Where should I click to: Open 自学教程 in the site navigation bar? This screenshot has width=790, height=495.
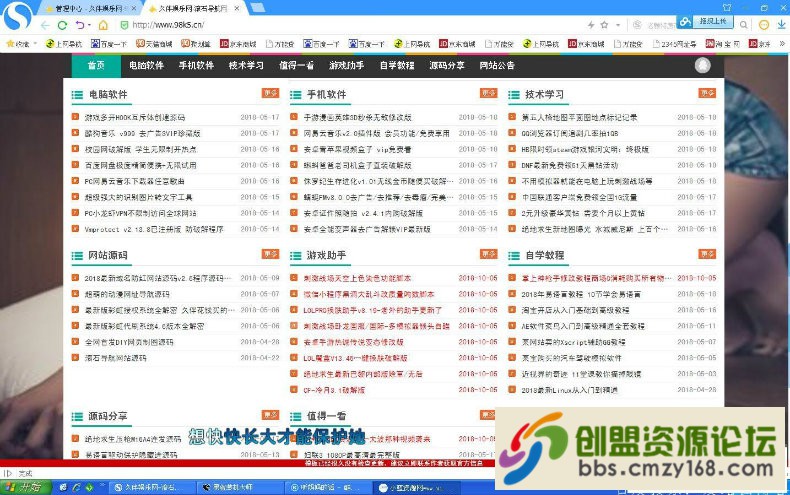tap(397, 66)
